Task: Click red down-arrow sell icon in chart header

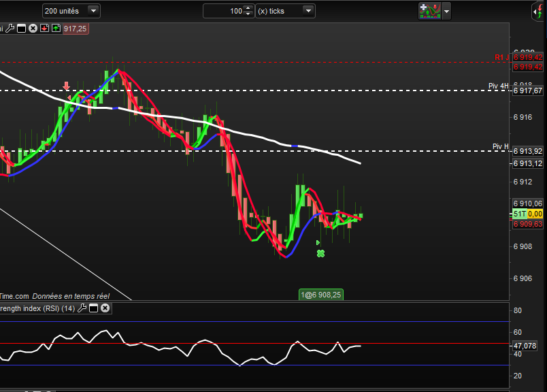Action: (44, 29)
